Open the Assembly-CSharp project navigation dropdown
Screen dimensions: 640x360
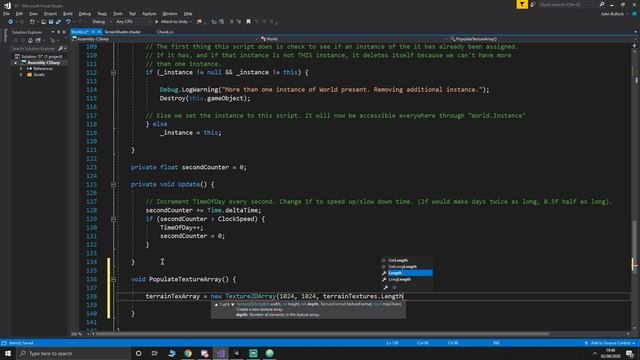[x=165, y=39]
